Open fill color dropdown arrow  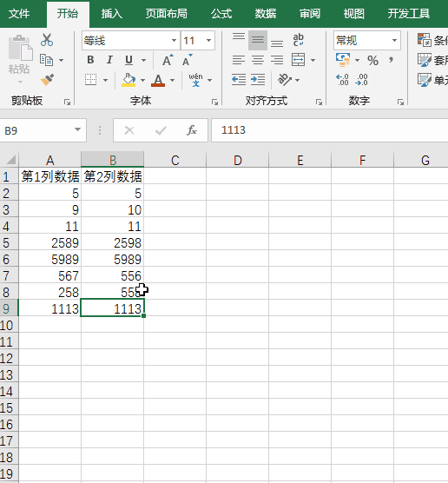click(142, 80)
